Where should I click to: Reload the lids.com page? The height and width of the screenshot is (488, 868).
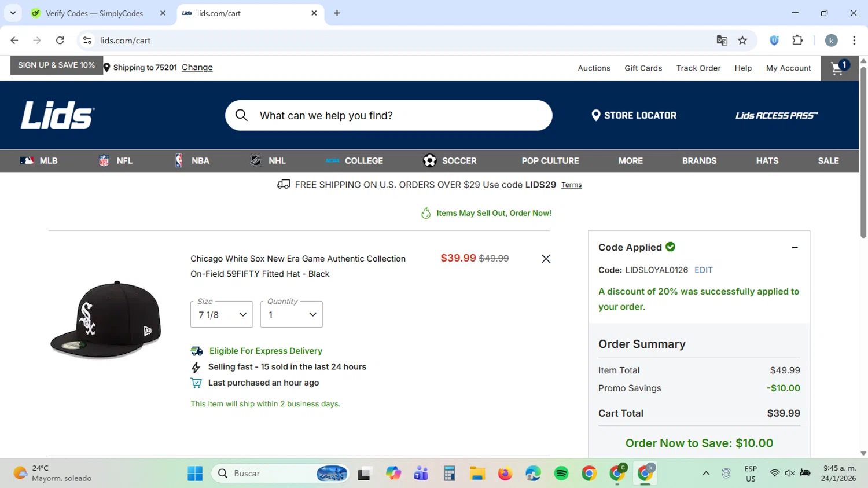60,41
